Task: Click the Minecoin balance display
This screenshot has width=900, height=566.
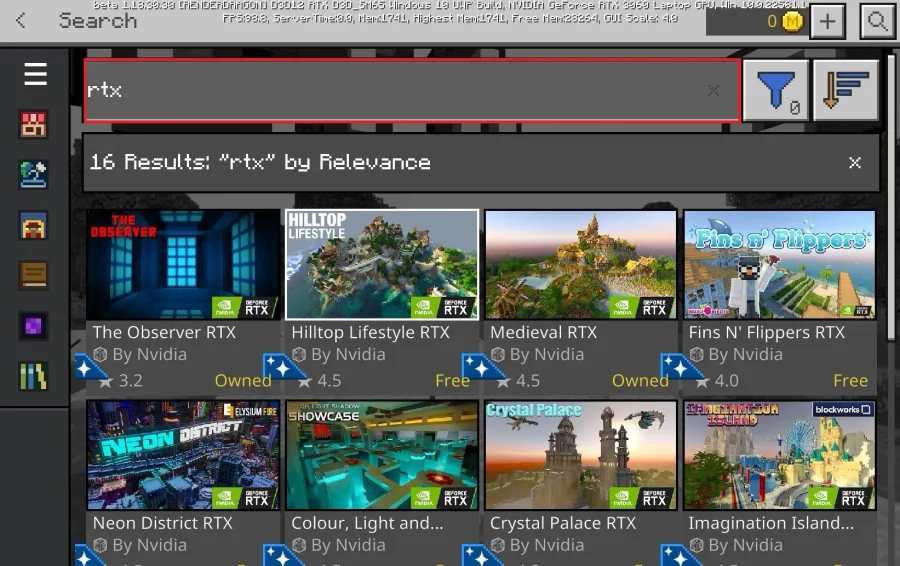Action: 757,22
